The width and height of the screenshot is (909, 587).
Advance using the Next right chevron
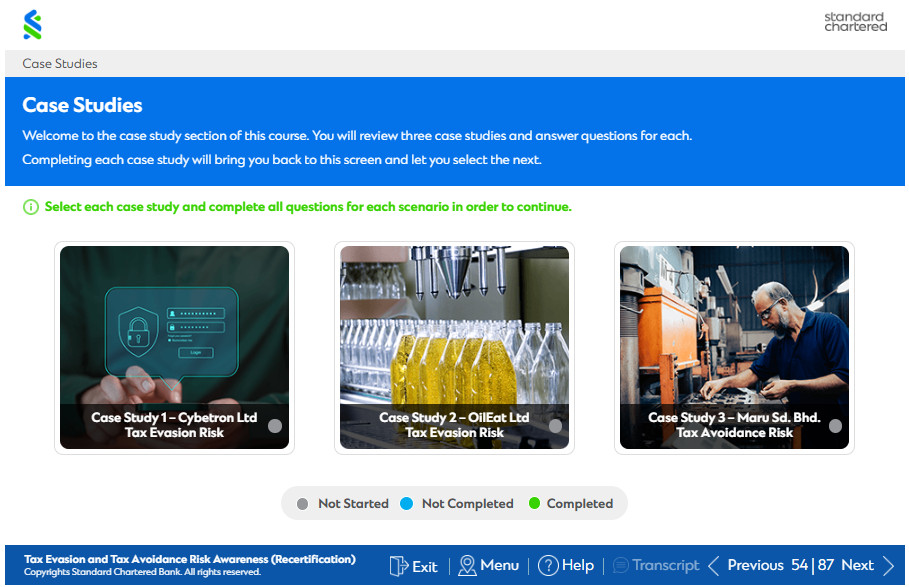coord(888,566)
